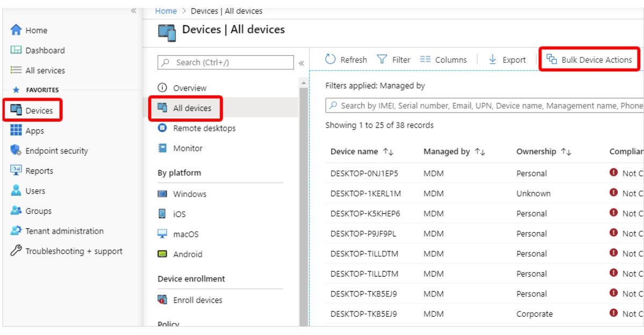Collapse the blade menu with double chevron
Viewport: 644px width, 335px height.
(x=302, y=63)
